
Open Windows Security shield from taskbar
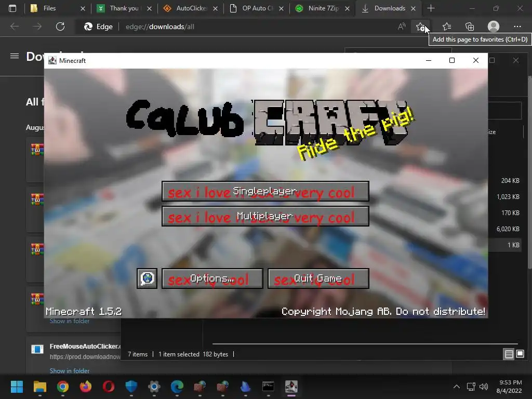pos(131,387)
